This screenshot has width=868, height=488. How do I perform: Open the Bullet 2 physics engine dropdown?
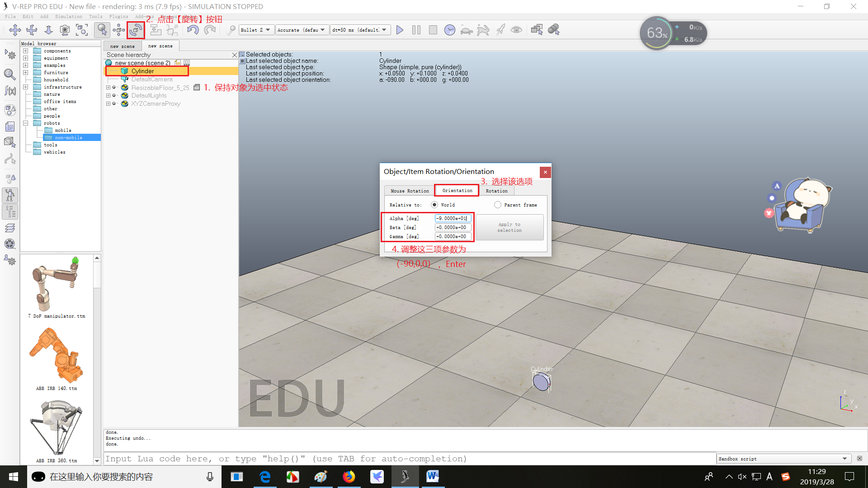[x=256, y=30]
